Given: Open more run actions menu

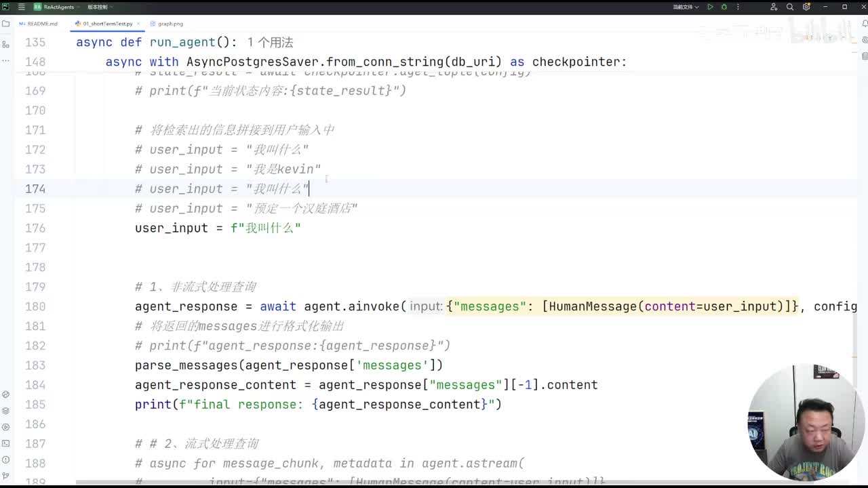Looking at the screenshot, I should click(x=737, y=7).
